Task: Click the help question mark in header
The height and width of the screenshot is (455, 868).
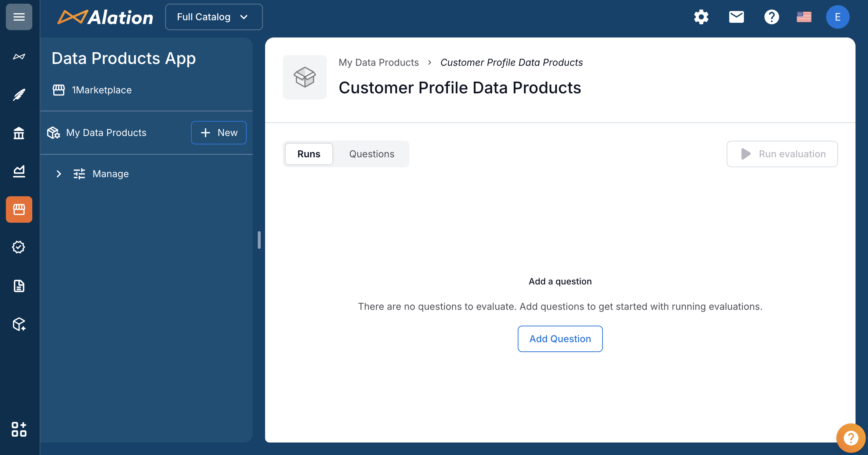Action: 771,17
